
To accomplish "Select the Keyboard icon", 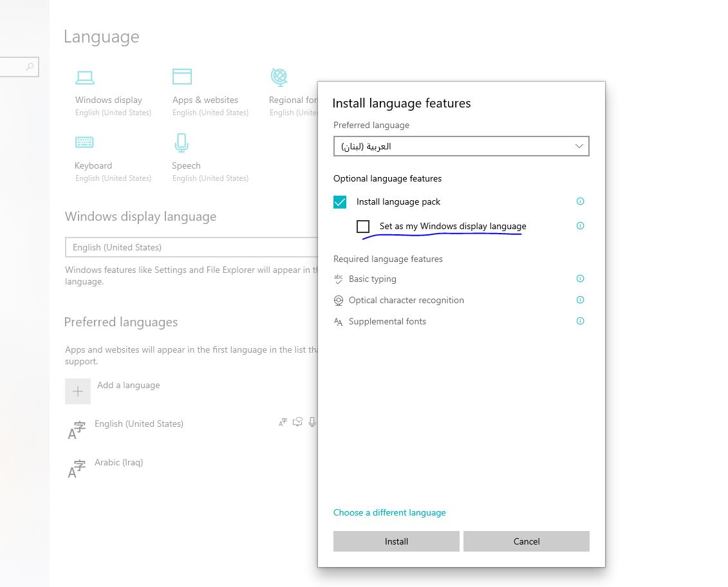I will [84, 142].
